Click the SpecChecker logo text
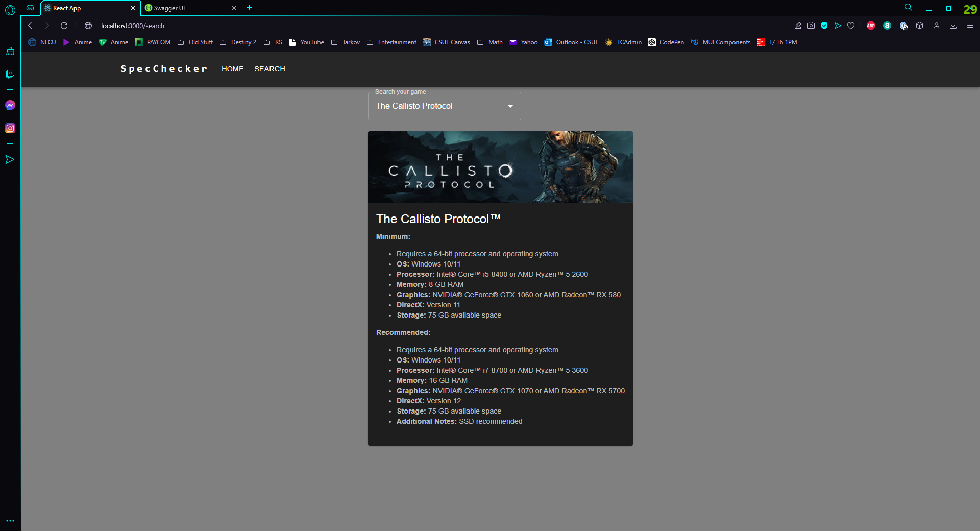 (x=164, y=69)
